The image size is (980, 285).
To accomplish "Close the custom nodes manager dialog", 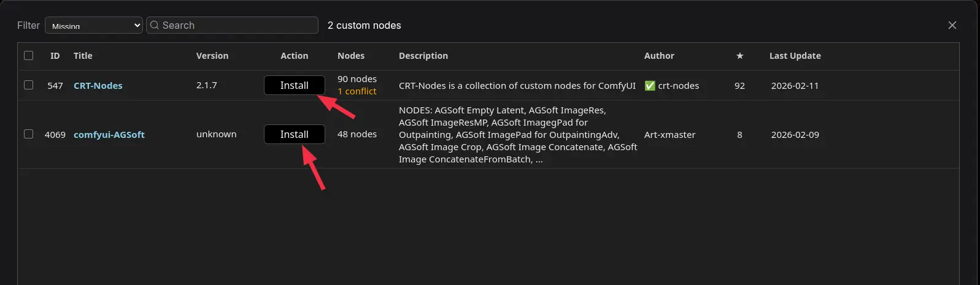I will pos(952,25).
